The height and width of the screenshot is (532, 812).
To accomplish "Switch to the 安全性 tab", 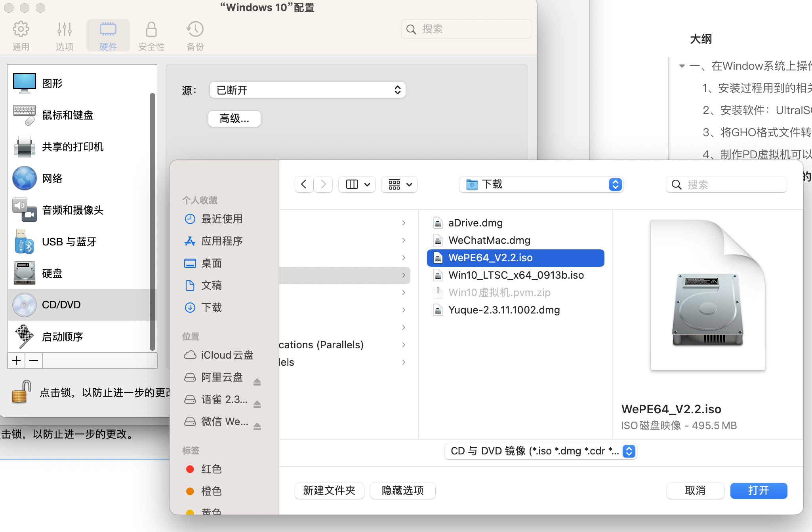I will pos(151,36).
